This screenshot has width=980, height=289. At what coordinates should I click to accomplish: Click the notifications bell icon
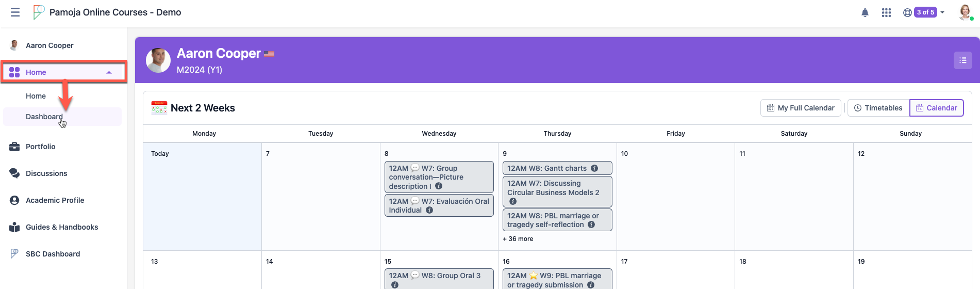click(865, 12)
